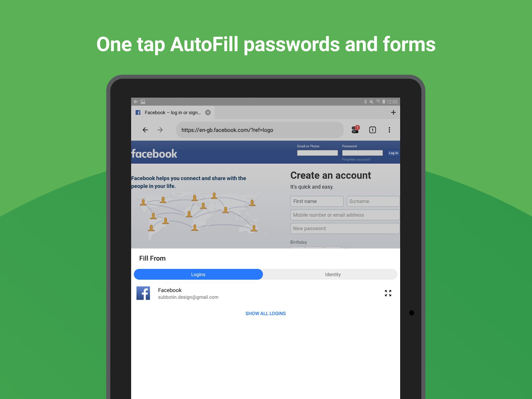
Task: Click First name input field
Action: pyautogui.click(x=316, y=202)
